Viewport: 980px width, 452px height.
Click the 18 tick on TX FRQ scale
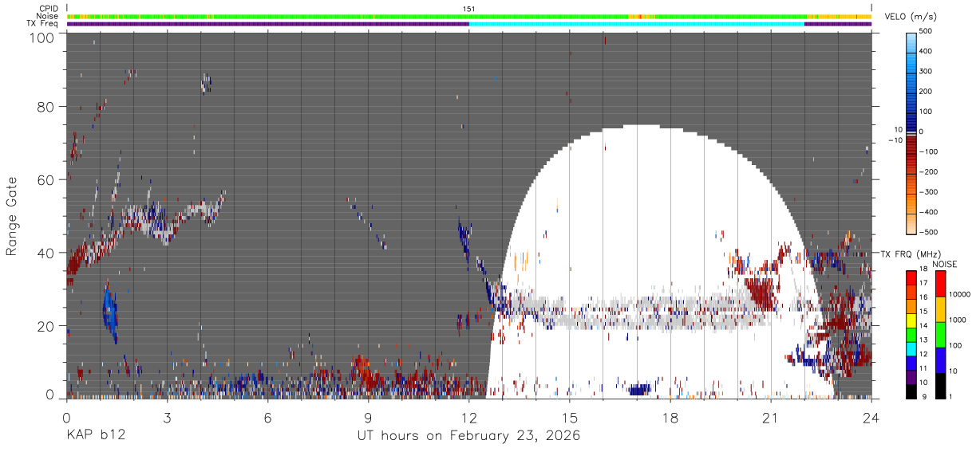pos(924,269)
